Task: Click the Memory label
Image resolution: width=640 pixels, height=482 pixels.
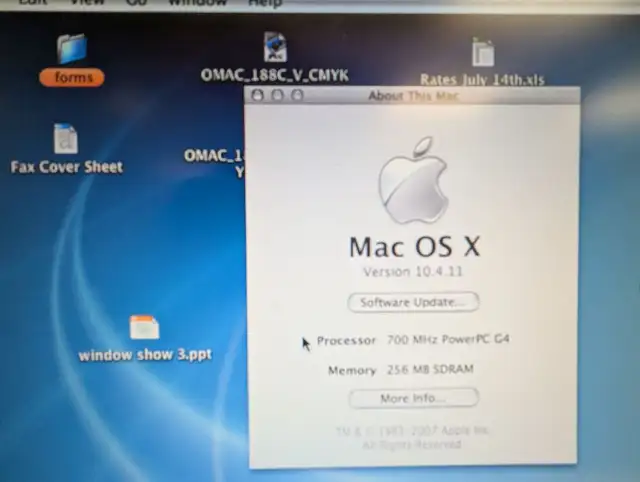Action: [x=352, y=371]
